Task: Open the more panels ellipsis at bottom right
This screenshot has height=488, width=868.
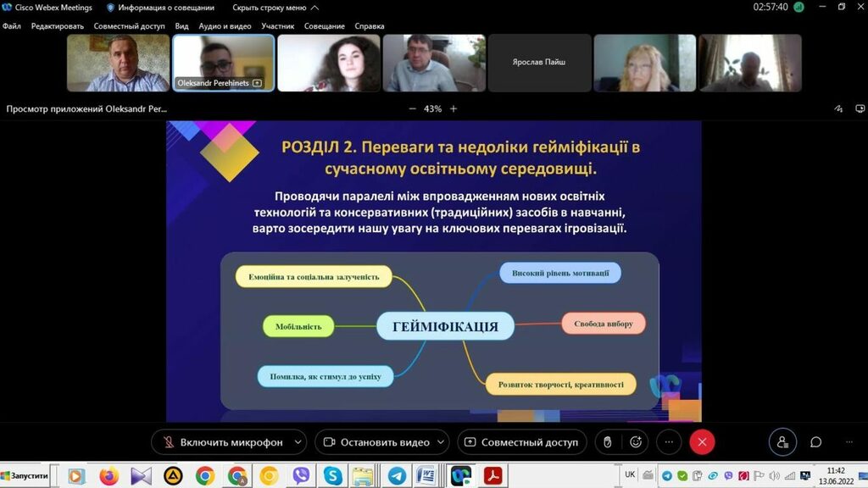Action: [849, 442]
